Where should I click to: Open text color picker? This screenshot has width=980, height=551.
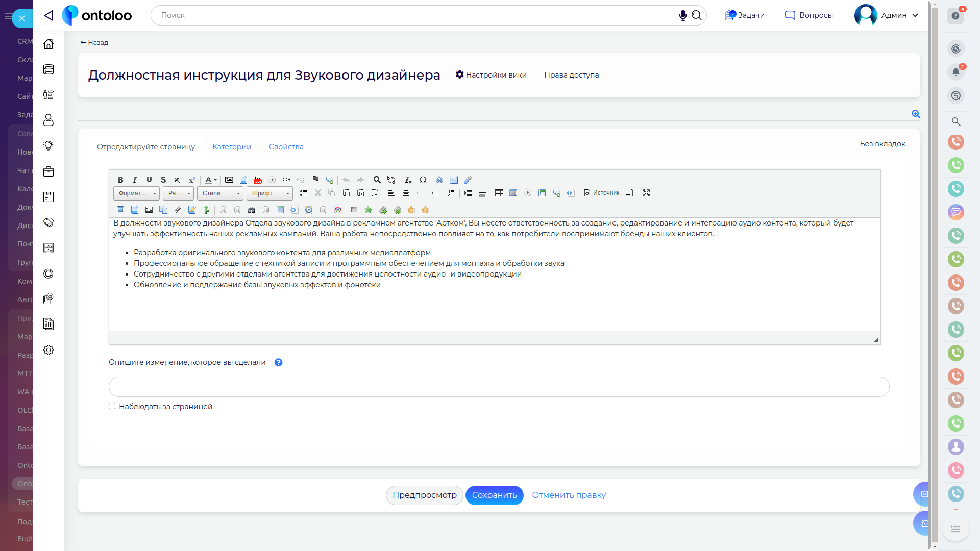click(210, 180)
